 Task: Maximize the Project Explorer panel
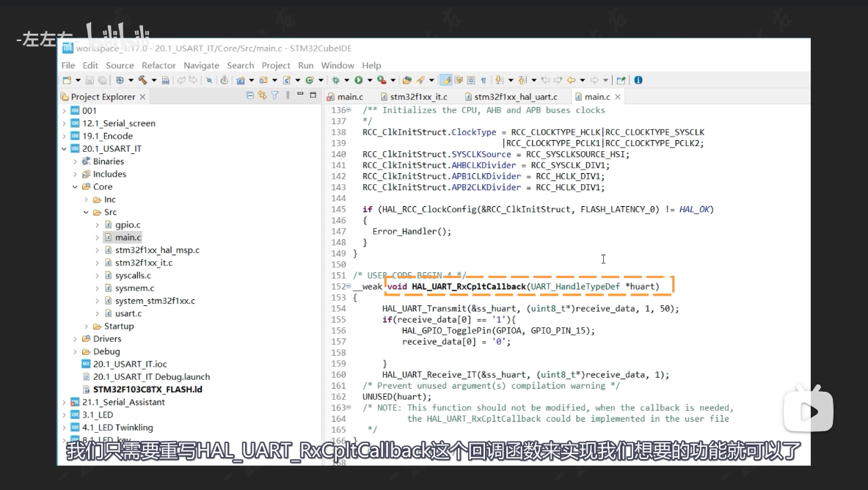[x=313, y=95]
